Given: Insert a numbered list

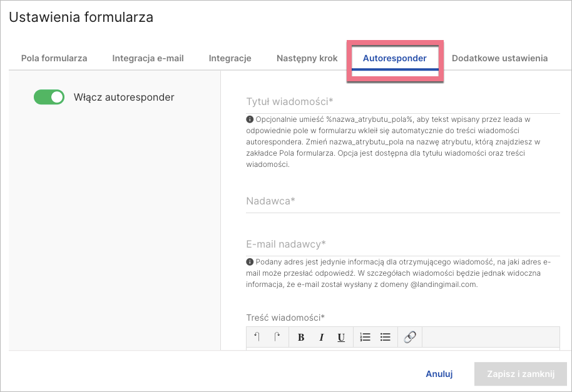Looking at the screenshot, I should tap(365, 337).
